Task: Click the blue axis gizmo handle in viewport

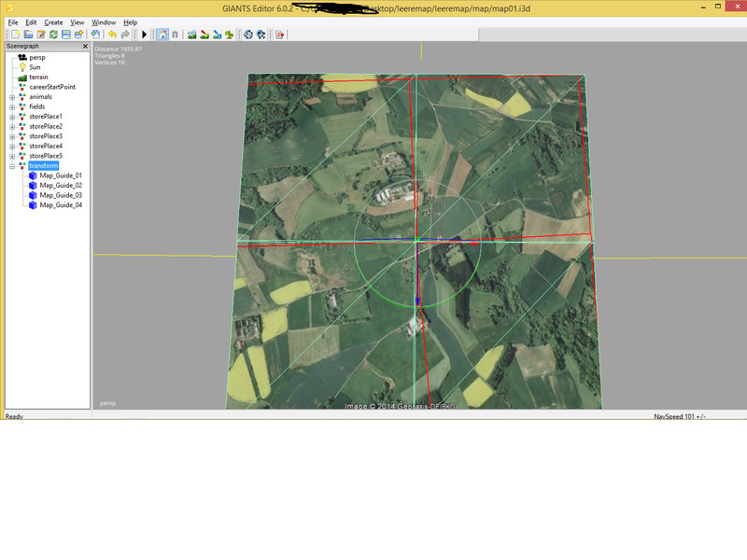Action: (x=418, y=301)
